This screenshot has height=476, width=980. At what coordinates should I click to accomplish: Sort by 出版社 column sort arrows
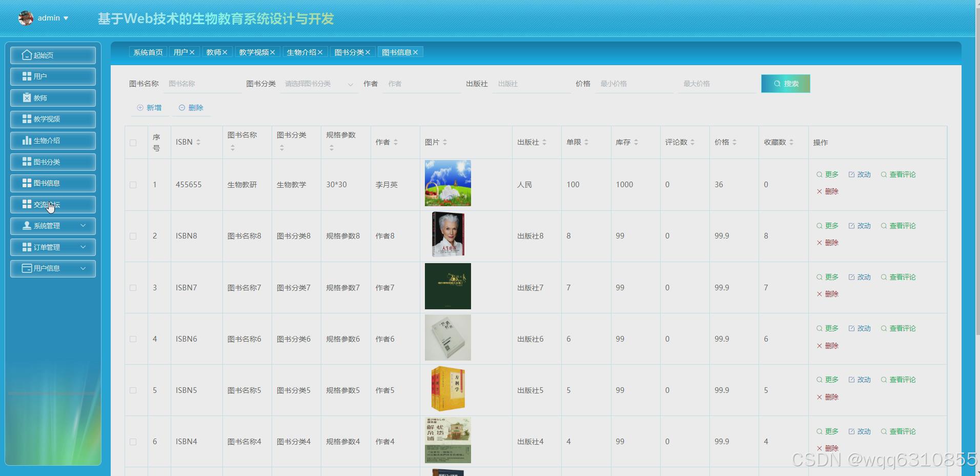(x=544, y=142)
